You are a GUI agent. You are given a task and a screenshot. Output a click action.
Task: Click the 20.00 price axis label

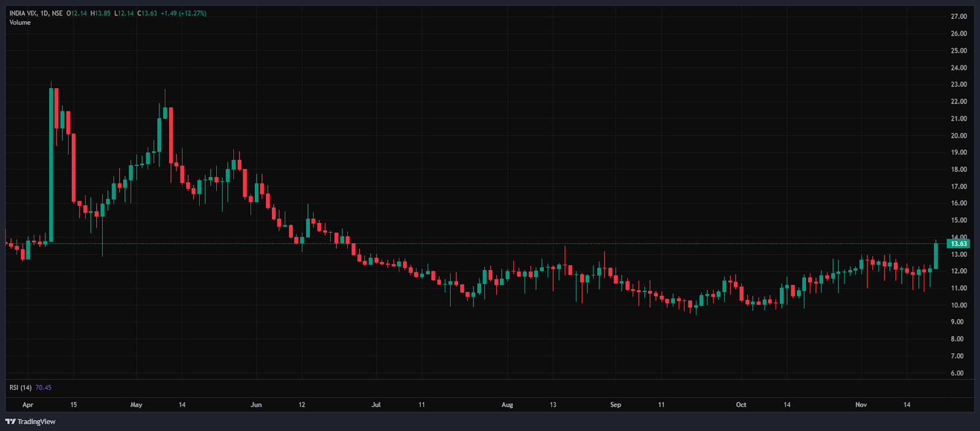[x=959, y=136]
